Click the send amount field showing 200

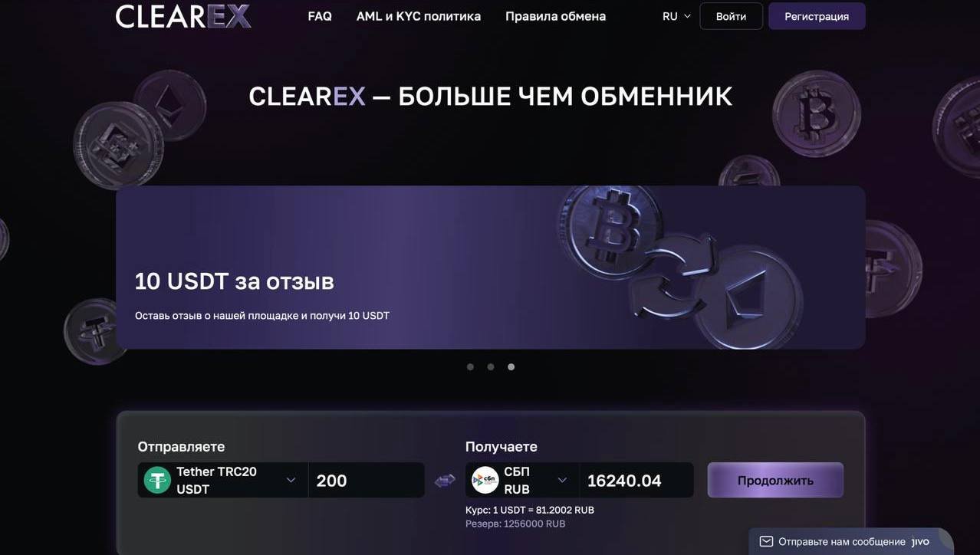click(367, 481)
